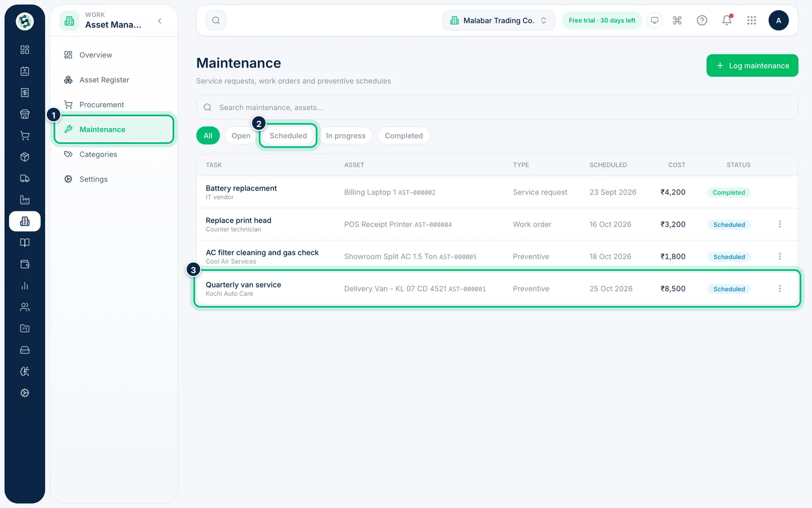
Task: Open the Quarterly van service task
Action: [244, 284]
